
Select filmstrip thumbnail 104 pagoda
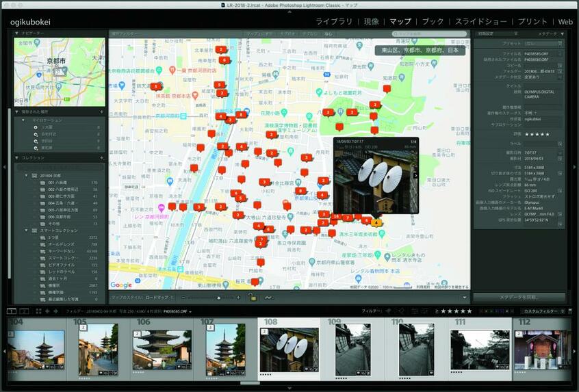point(36,350)
